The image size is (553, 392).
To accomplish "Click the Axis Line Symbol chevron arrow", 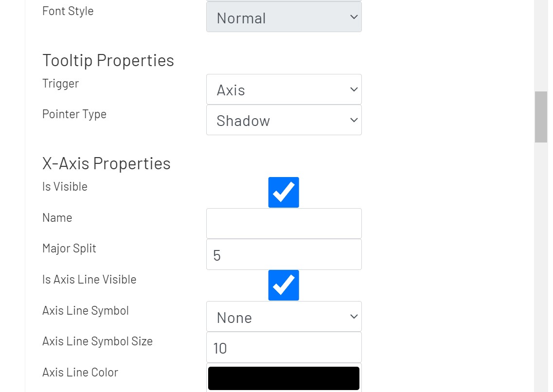I will (x=354, y=317).
